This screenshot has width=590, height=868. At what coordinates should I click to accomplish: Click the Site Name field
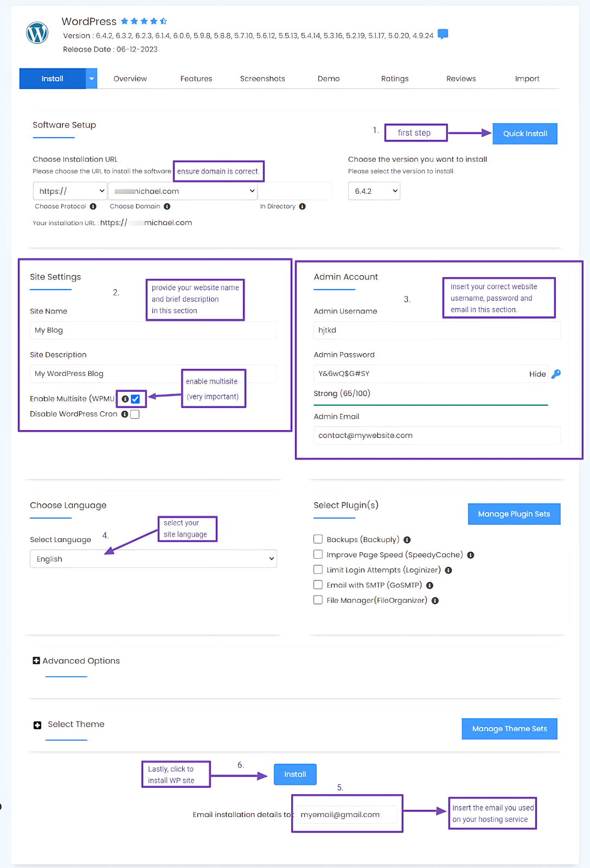coord(153,330)
